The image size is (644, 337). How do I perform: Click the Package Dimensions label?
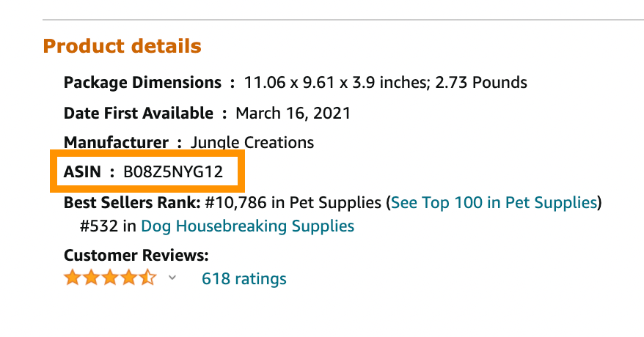tap(142, 82)
